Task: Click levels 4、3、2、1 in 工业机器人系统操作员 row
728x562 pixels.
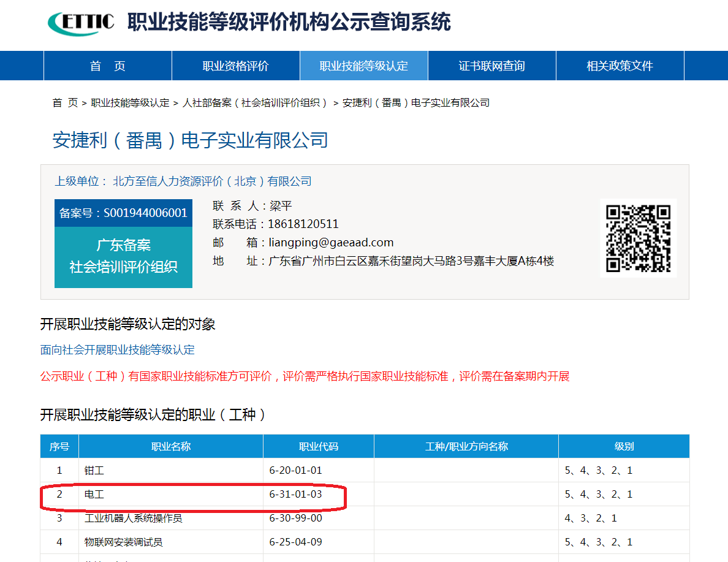Action: 591,518
